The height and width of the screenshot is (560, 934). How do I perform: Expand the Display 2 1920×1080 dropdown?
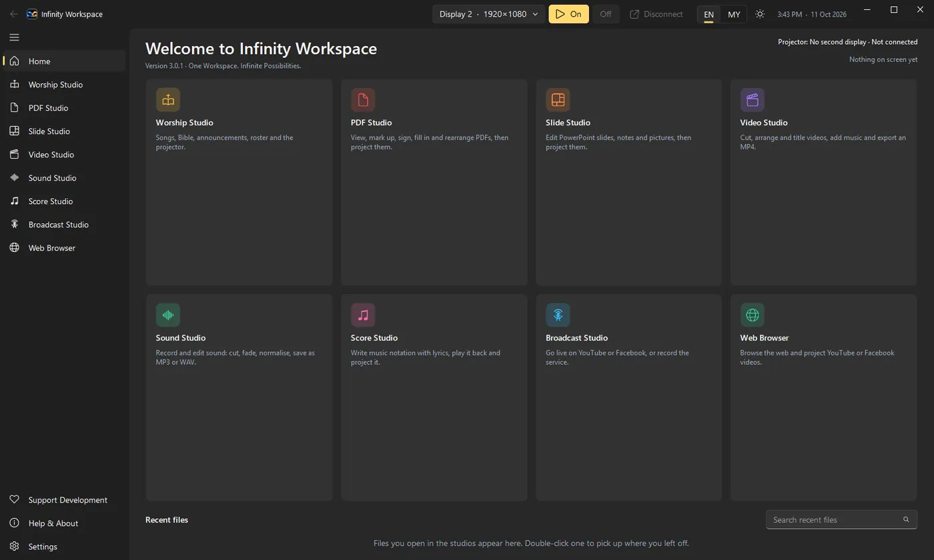click(489, 14)
